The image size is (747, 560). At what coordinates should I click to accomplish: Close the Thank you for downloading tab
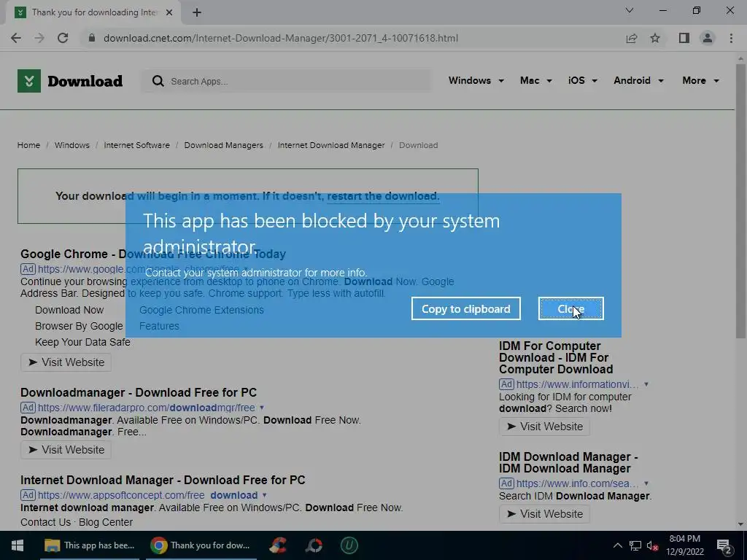tap(169, 12)
